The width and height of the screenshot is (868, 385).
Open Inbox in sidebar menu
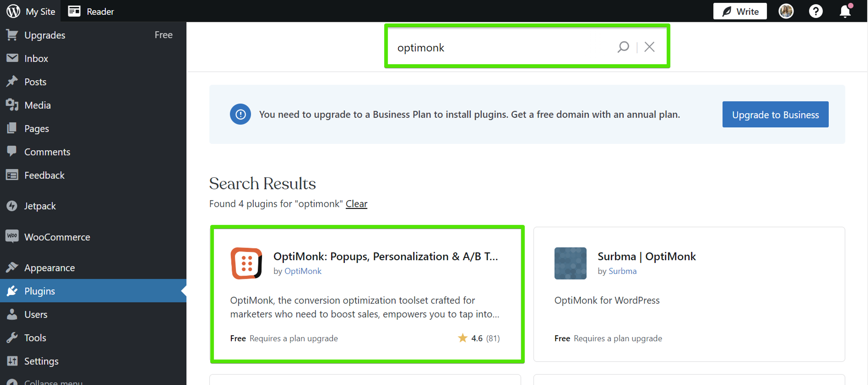(93, 58)
